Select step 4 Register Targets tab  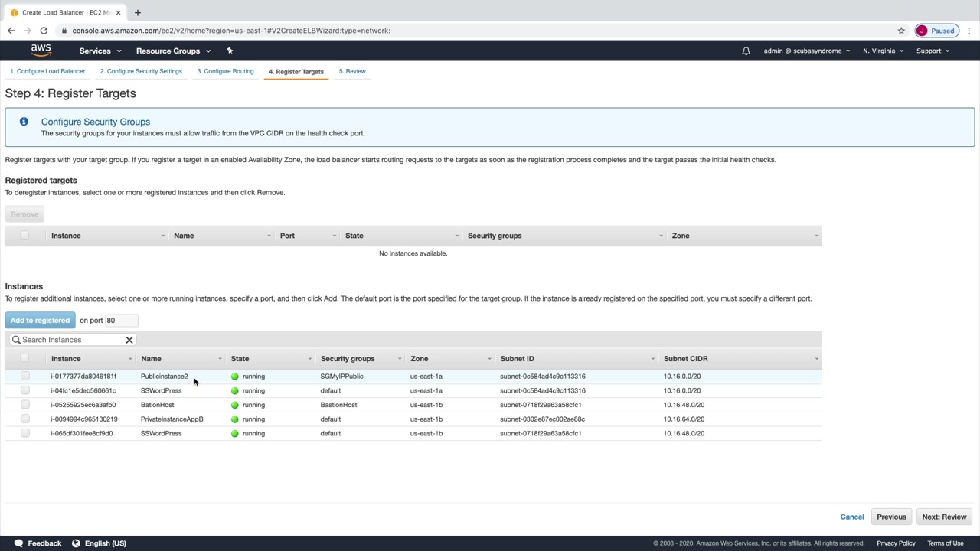click(296, 72)
